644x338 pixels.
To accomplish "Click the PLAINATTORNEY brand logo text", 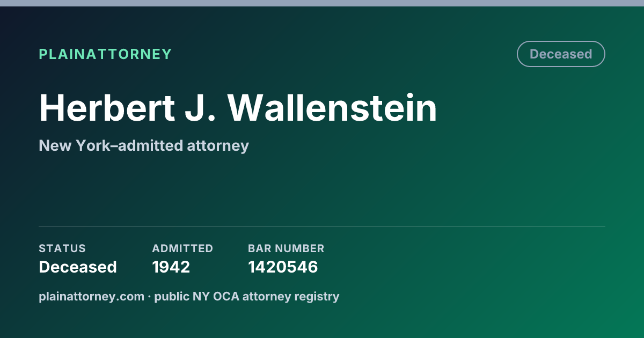I will pyautogui.click(x=105, y=54).
